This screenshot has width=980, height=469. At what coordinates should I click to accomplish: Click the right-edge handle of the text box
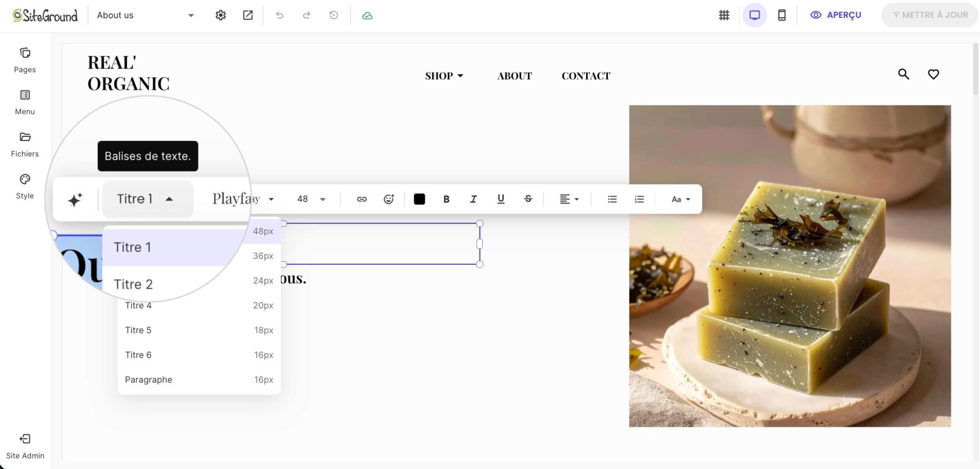[x=480, y=244]
